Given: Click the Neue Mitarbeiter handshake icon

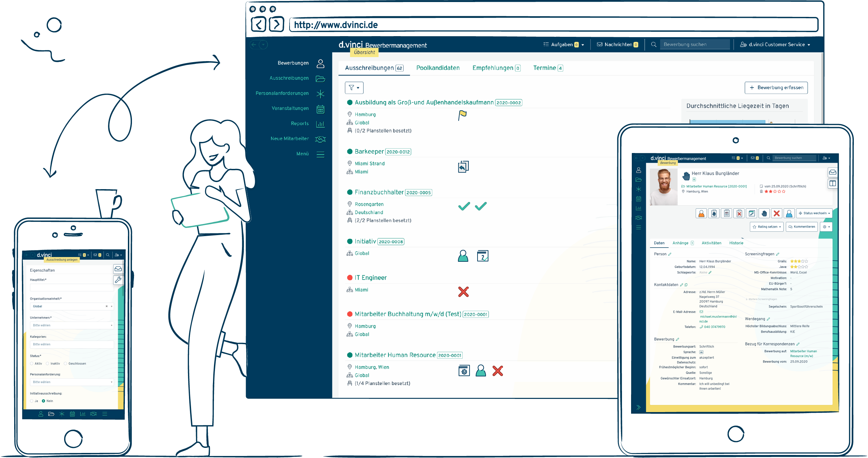Looking at the screenshot, I should [320, 139].
